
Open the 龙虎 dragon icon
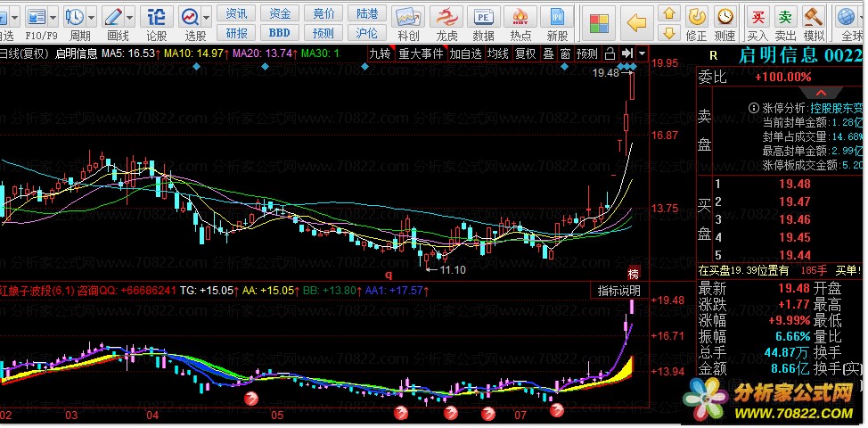click(446, 17)
